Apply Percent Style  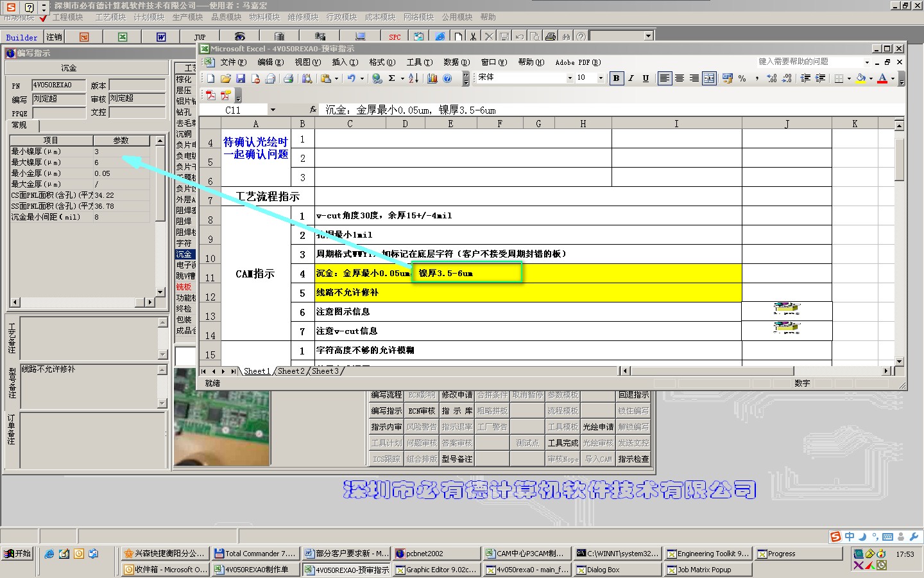pyautogui.click(x=742, y=78)
